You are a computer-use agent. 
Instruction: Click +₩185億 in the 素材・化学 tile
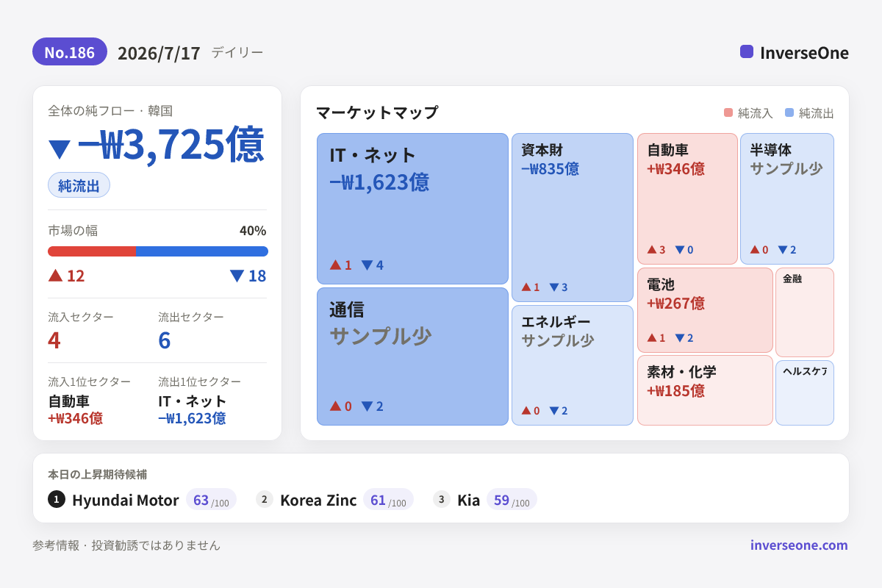pyautogui.click(x=675, y=390)
